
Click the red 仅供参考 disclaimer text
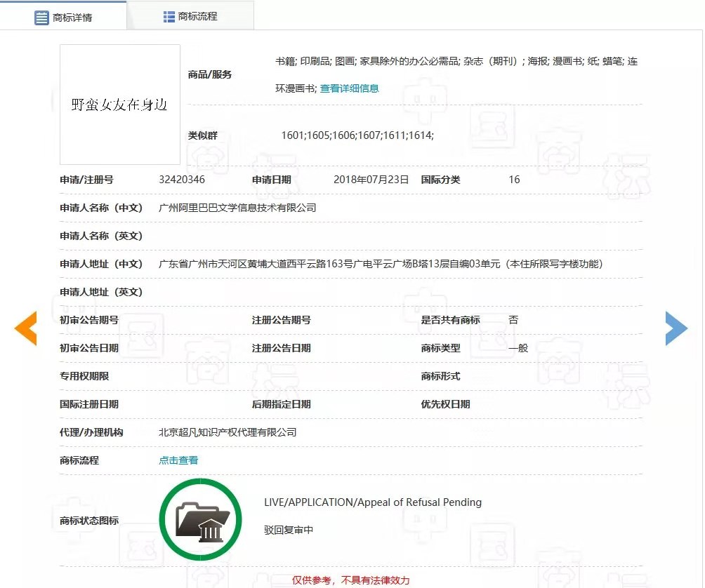(351, 580)
